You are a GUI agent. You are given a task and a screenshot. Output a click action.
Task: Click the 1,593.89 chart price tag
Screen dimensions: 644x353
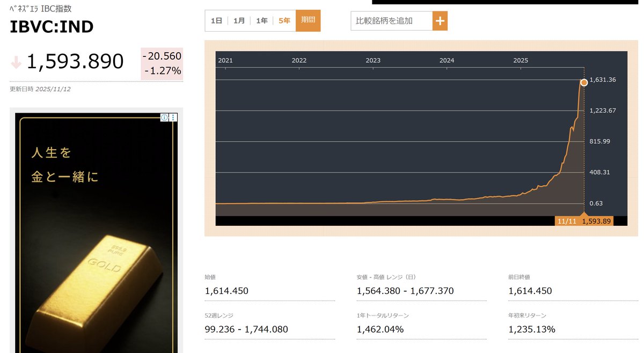tap(597, 221)
